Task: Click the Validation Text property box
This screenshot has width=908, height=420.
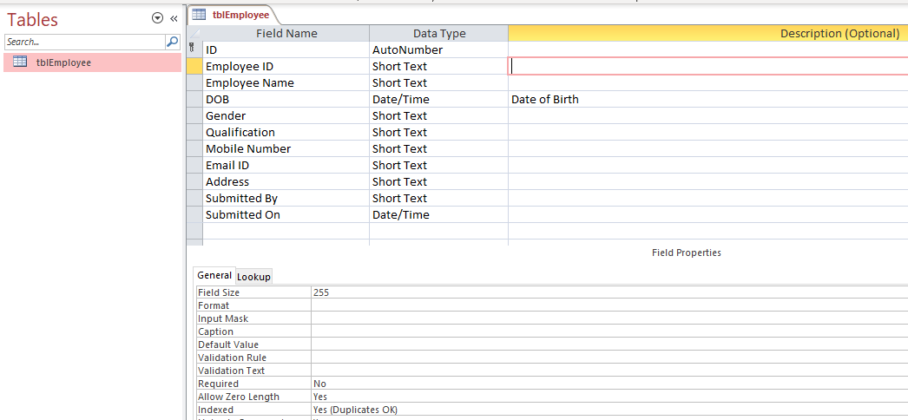Action: (609, 371)
